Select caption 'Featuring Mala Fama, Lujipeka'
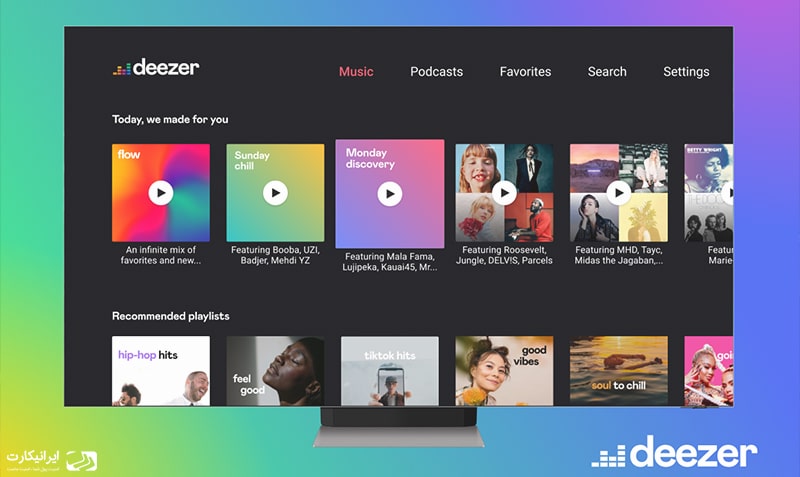The height and width of the screenshot is (477, 800). click(390, 262)
